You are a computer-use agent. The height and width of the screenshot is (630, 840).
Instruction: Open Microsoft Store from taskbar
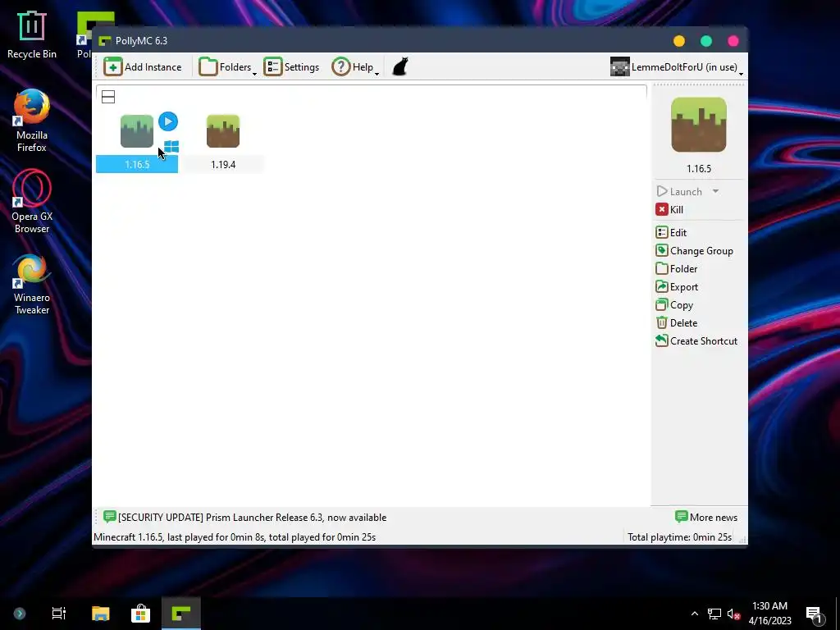point(140,614)
